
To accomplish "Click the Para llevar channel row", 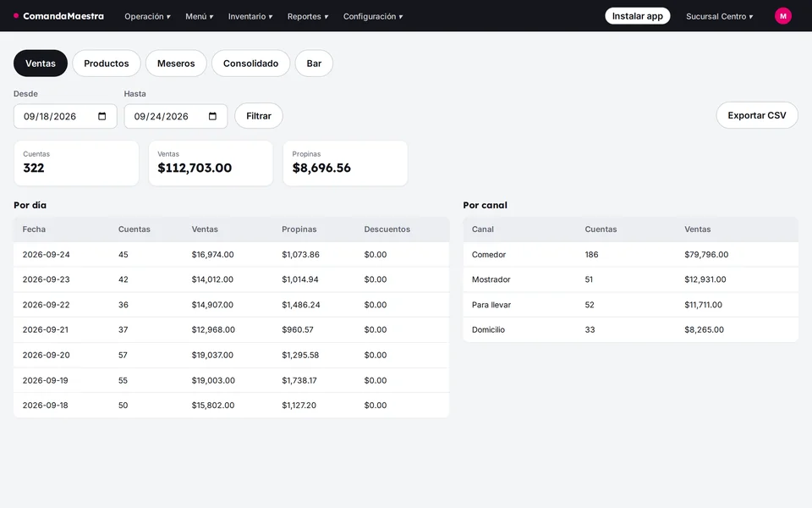I will coord(630,305).
